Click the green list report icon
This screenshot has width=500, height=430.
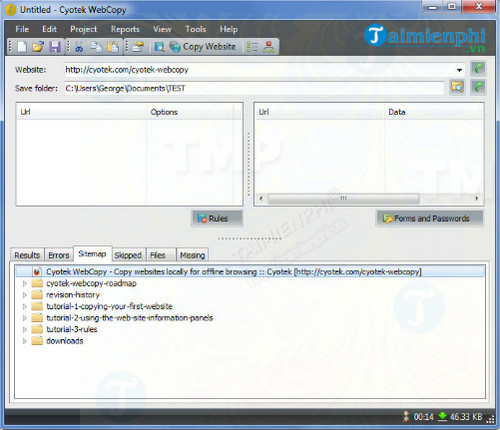(252, 47)
